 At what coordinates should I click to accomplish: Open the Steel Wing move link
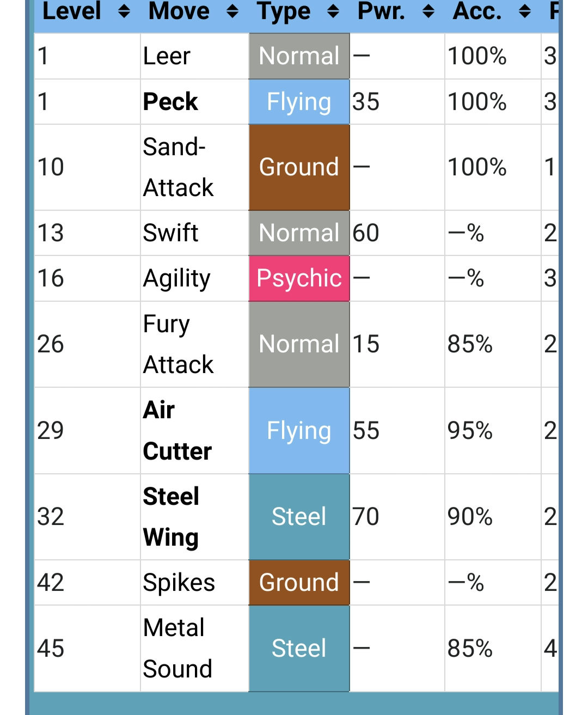point(171,517)
